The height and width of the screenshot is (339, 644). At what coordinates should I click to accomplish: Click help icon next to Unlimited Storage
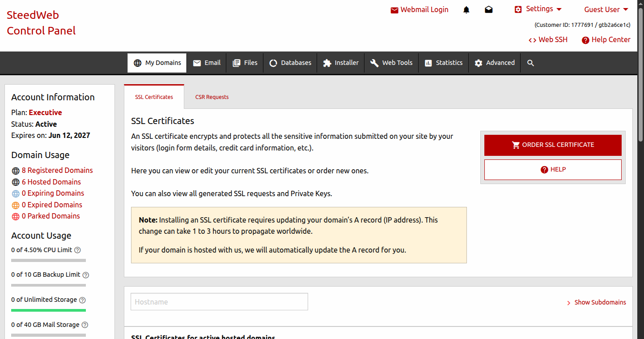click(82, 300)
